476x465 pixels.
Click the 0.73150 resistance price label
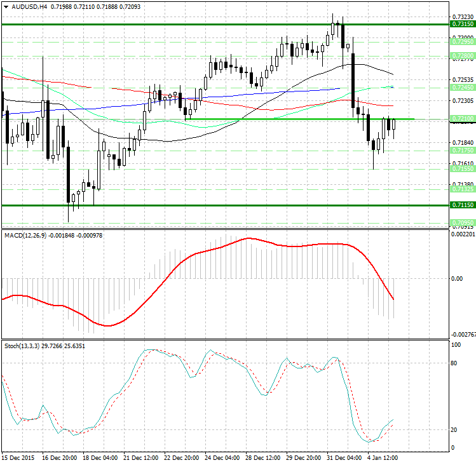click(462, 24)
